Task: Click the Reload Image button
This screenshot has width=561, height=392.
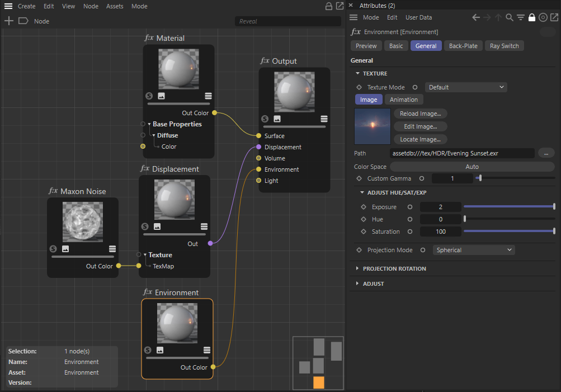Action: coord(420,114)
